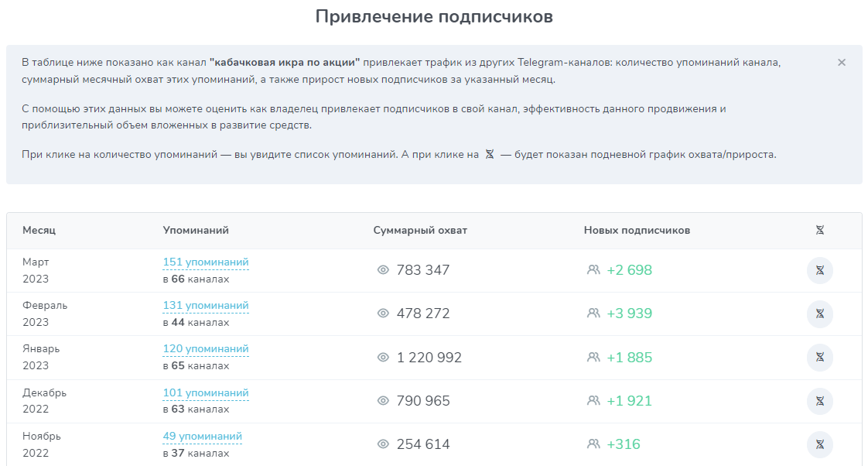The image size is (868, 466).
Task: View the 120 упоминаний list
Action: [x=206, y=349]
